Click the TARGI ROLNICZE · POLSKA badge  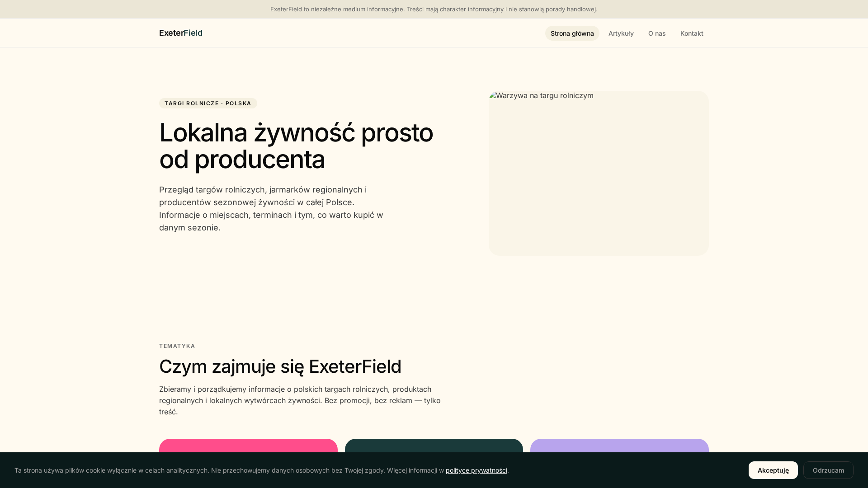click(208, 103)
